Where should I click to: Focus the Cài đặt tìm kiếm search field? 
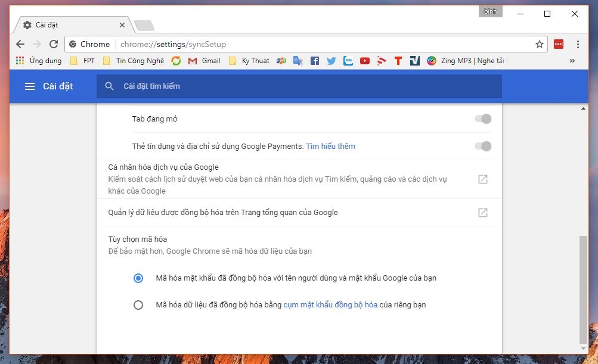coord(299,86)
